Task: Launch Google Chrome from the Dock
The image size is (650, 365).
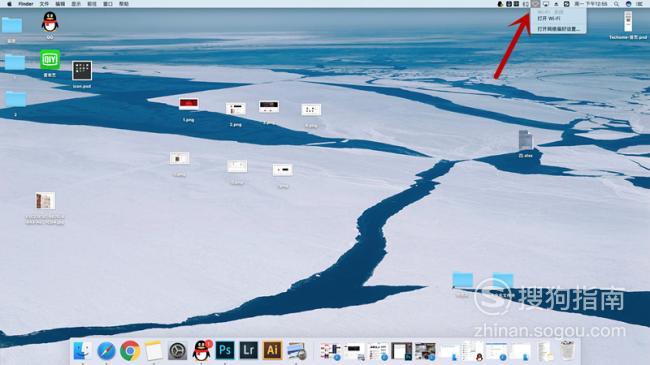Action: pyautogui.click(x=130, y=350)
